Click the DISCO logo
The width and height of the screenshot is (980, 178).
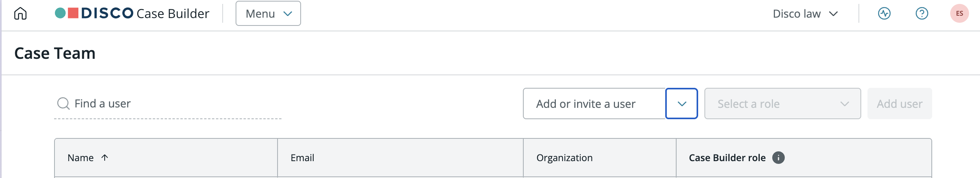94,13
